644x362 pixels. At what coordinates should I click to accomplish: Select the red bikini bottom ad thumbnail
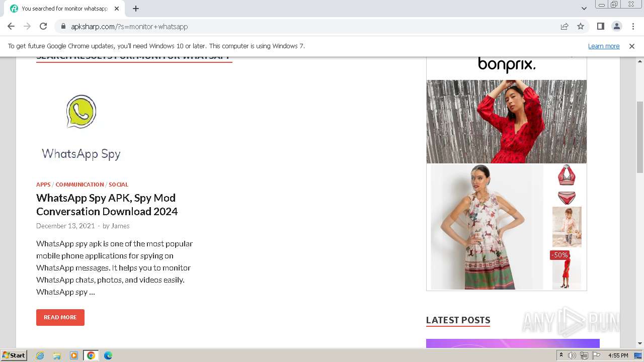567,198
